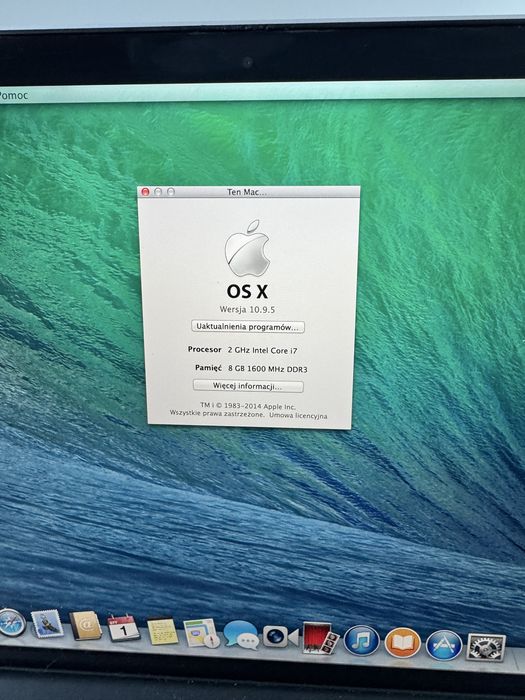Close the Ten Mac window
Image resolution: width=525 pixels, height=700 pixels.
click(145, 192)
